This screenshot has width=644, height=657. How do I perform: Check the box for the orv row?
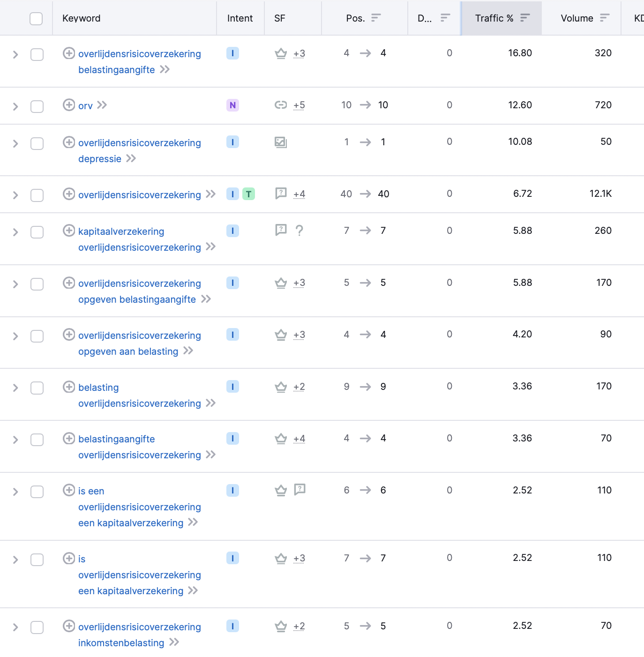pyautogui.click(x=37, y=106)
